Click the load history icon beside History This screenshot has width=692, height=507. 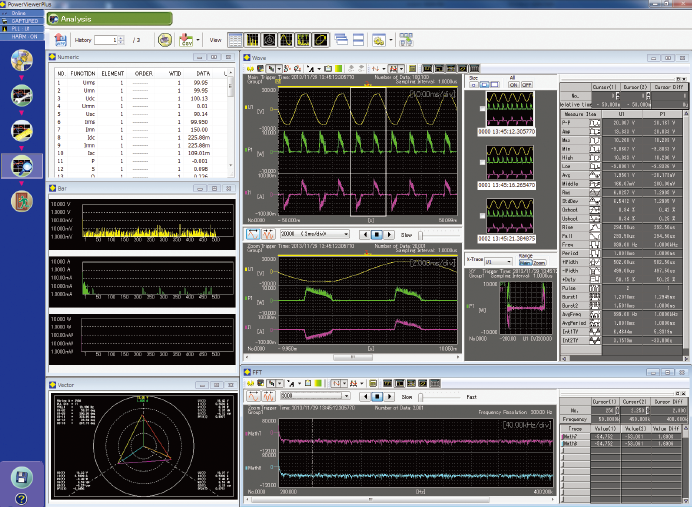click(x=61, y=40)
